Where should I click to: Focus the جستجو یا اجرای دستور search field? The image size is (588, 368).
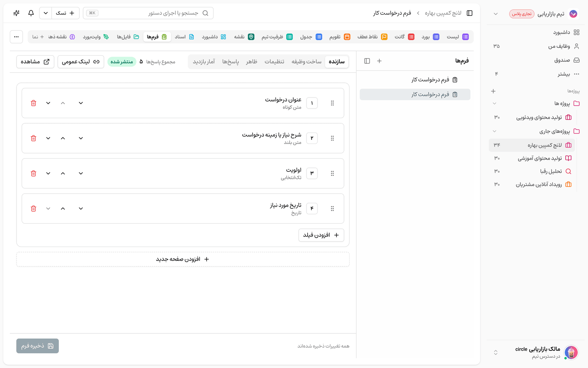pos(148,13)
